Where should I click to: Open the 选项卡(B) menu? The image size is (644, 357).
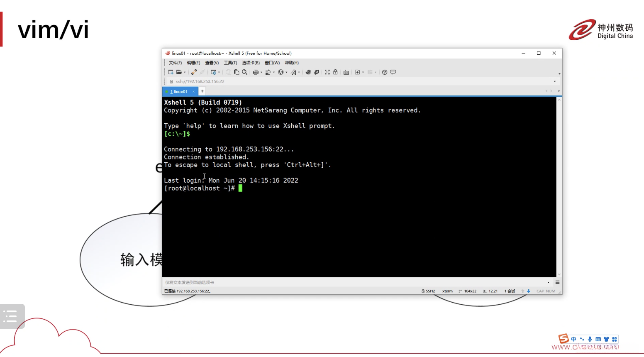tap(251, 63)
